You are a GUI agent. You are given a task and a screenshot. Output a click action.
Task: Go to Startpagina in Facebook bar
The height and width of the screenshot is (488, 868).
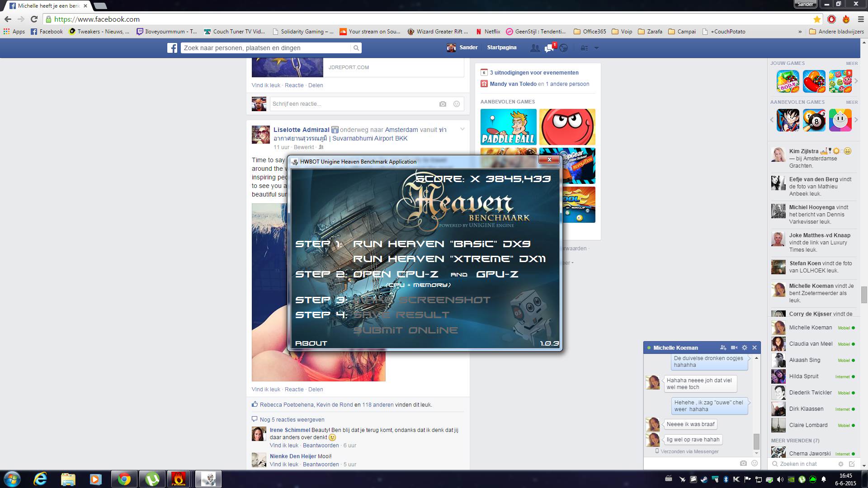[501, 47]
